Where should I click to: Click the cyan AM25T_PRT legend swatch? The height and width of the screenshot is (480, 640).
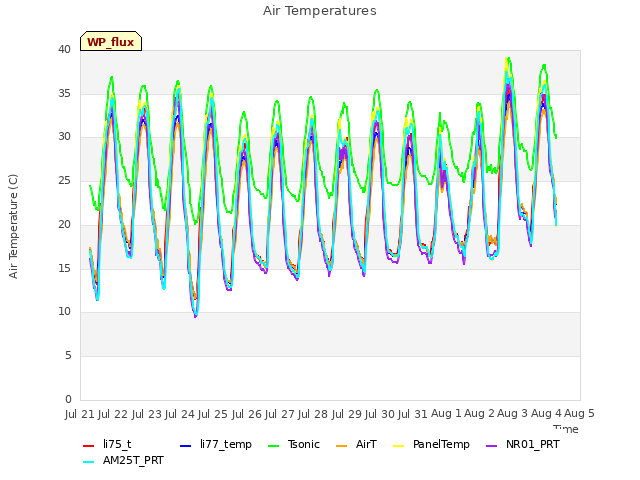coord(88,462)
